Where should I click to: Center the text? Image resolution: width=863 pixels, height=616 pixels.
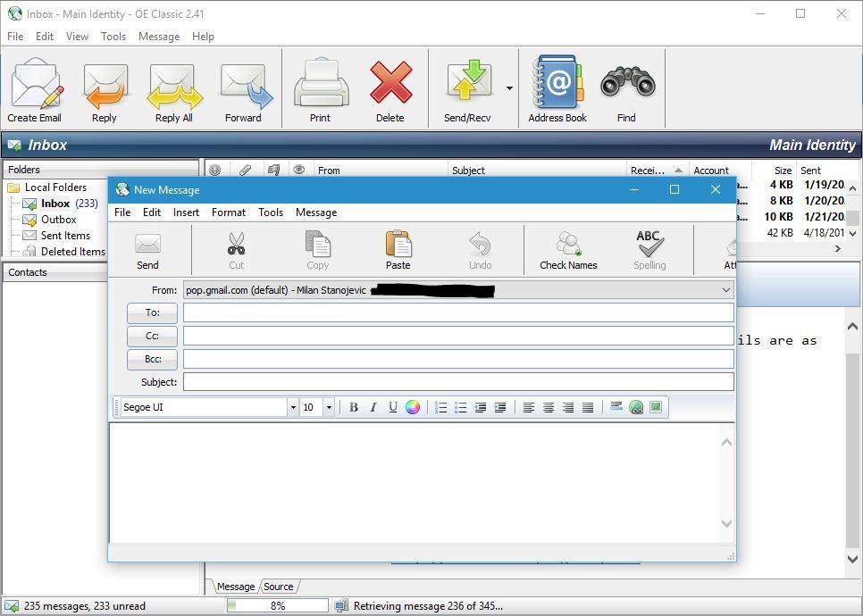pyautogui.click(x=549, y=408)
